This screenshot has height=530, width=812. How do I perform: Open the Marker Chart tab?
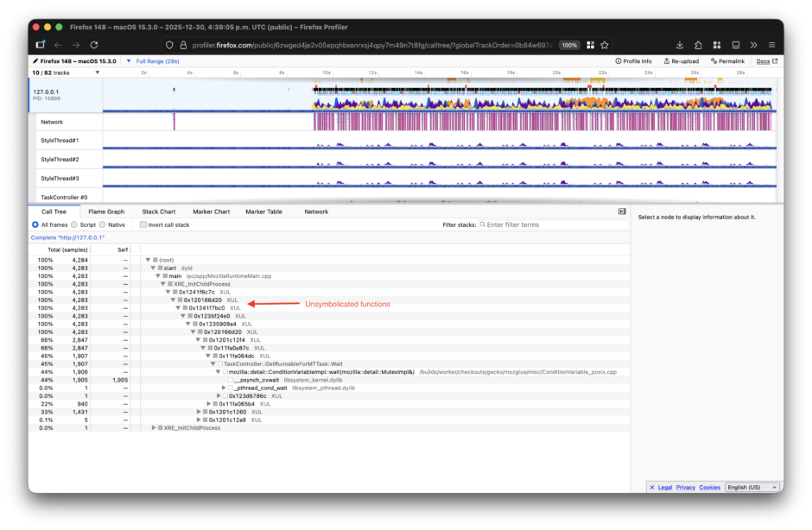pyautogui.click(x=210, y=211)
